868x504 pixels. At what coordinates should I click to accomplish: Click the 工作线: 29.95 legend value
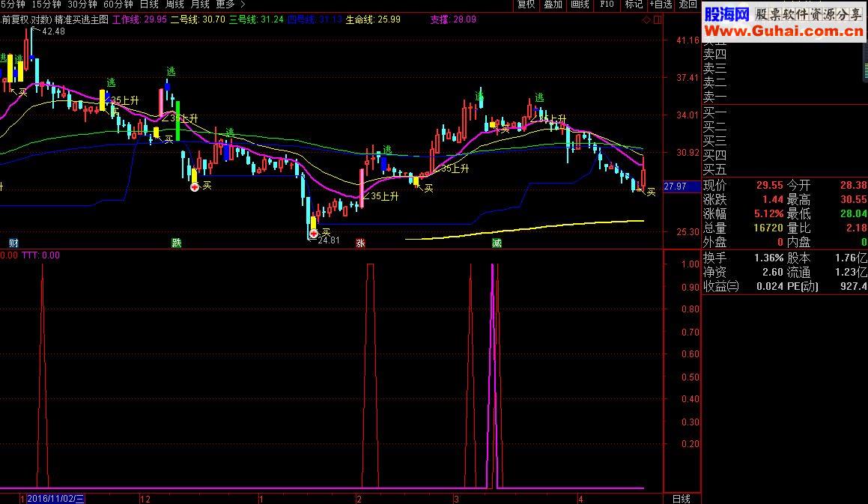pyautogui.click(x=139, y=19)
